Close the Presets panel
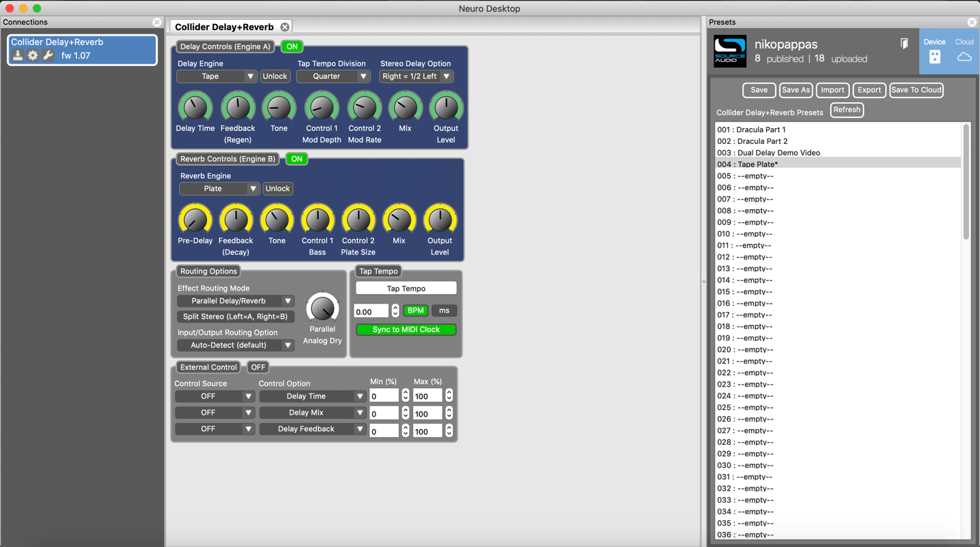Viewport: 980px width, 547px height. coord(972,22)
